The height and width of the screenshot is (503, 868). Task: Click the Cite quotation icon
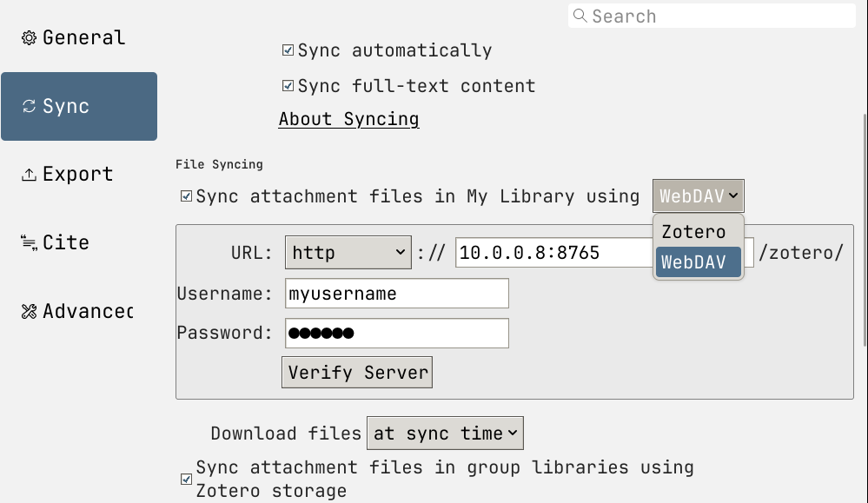click(29, 243)
